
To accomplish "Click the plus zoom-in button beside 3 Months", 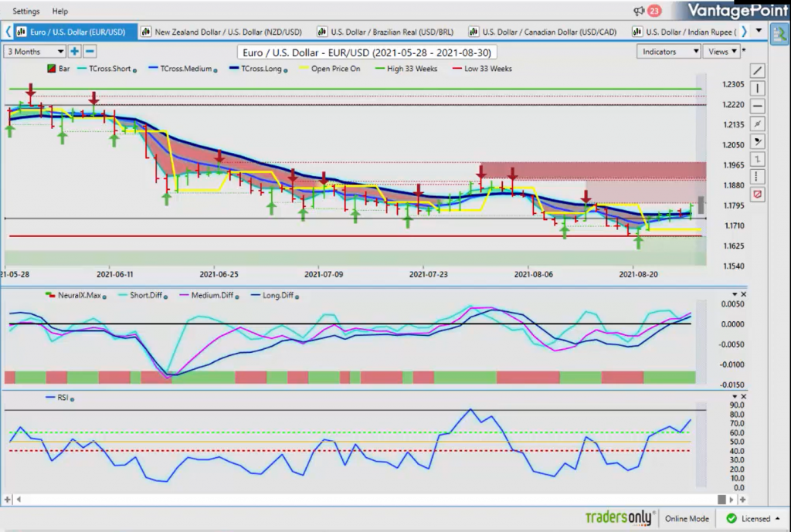I will [75, 52].
